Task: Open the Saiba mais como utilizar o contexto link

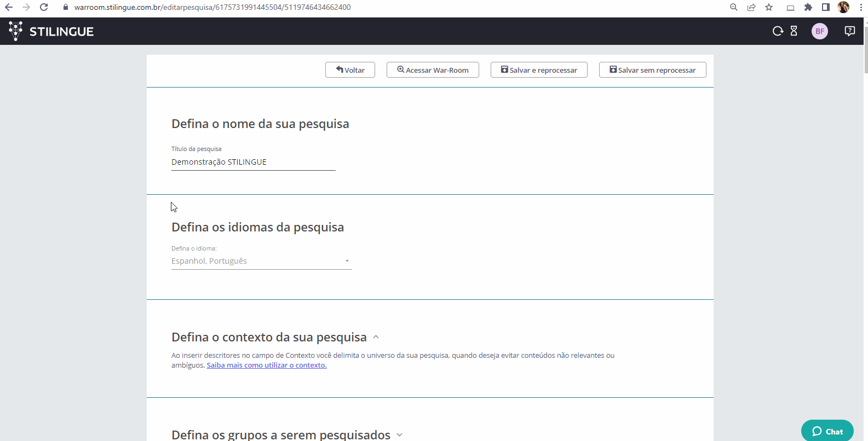Action: click(266, 365)
